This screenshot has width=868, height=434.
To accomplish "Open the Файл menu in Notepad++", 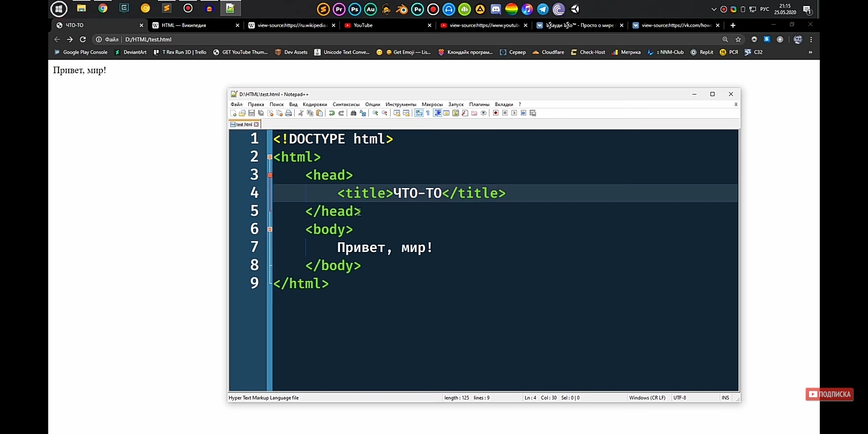I will 236,104.
